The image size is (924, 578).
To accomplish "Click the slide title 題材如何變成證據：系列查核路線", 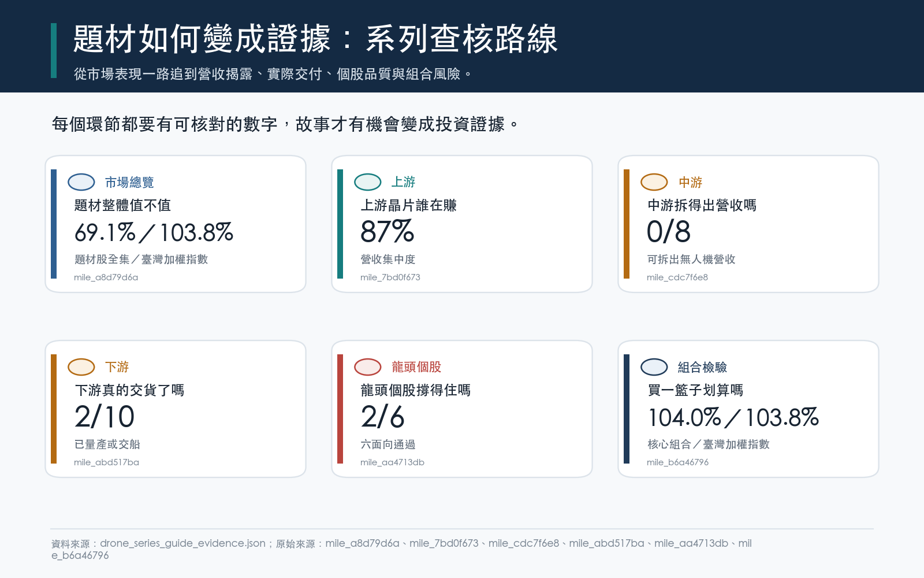I will tap(316, 39).
